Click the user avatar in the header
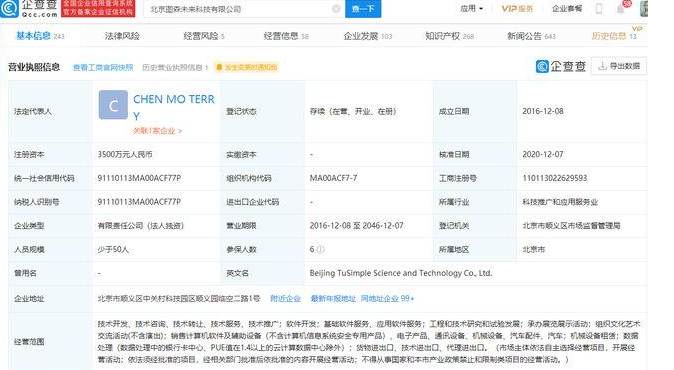Screen dimensions: 674x370 coord(643,9)
